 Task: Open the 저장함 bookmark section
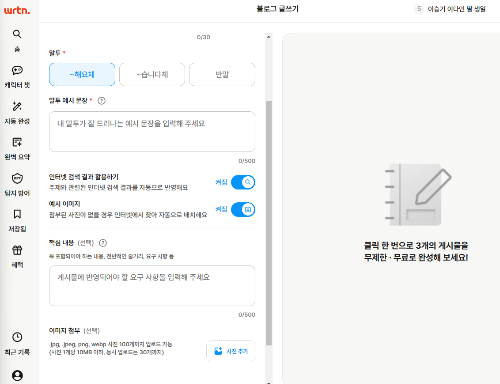[17, 221]
